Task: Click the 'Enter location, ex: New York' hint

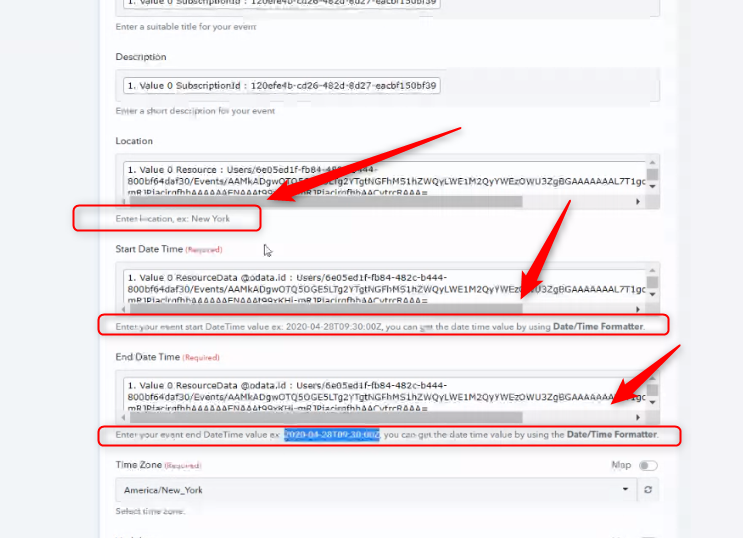Action: (x=172, y=219)
